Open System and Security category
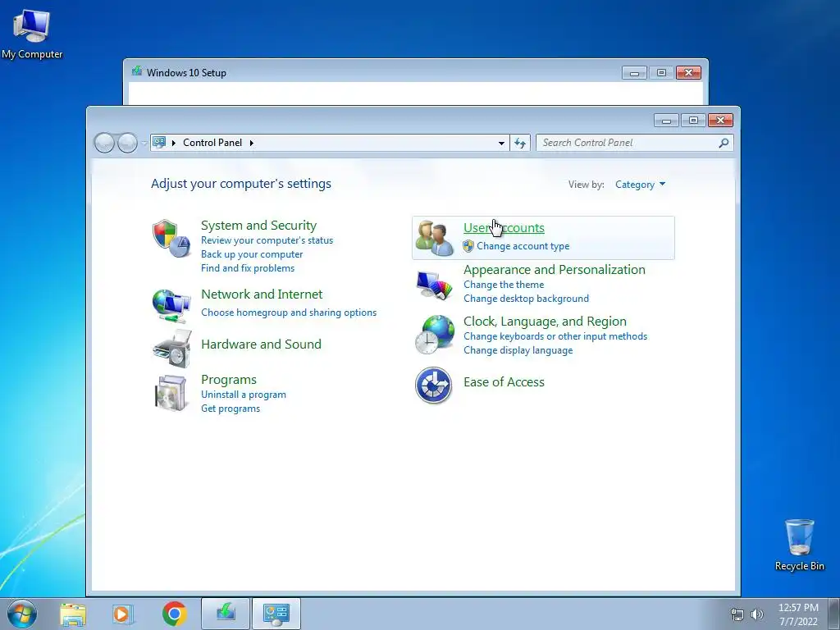This screenshot has width=840, height=630. [x=258, y=226]
